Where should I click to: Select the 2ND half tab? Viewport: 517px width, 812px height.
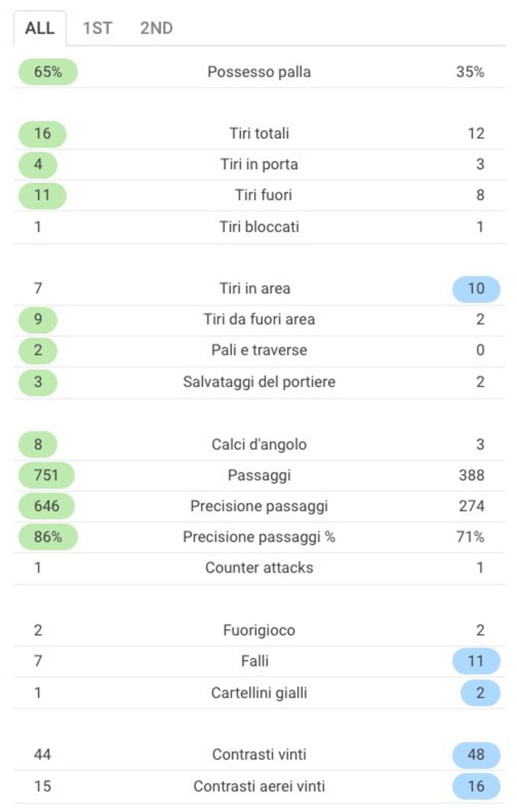pyautogui.click(x=156, y=28)
